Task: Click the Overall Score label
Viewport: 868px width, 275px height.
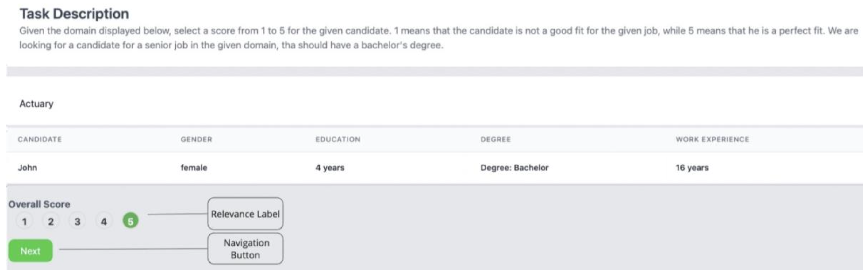Action: [39, 204]
